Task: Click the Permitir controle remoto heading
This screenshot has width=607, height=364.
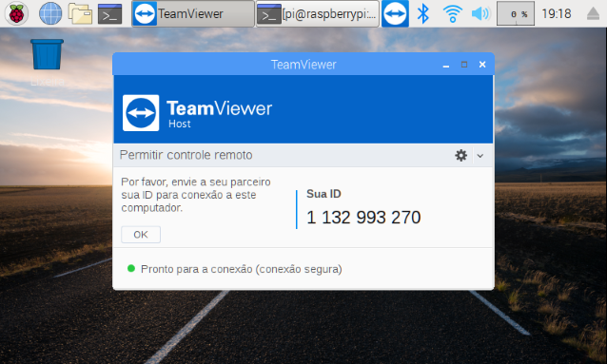Action: (x=186, y=155)
